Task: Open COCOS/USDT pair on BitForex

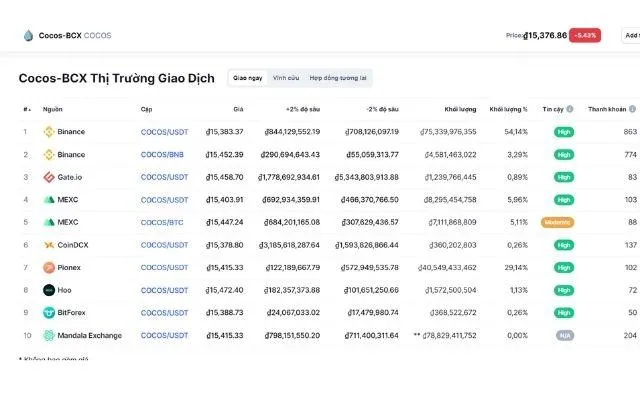Action: click(x=164, y=313)
